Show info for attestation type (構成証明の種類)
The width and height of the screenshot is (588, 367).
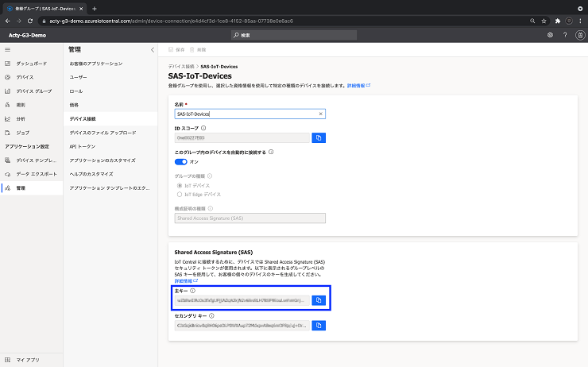[211, 208]
